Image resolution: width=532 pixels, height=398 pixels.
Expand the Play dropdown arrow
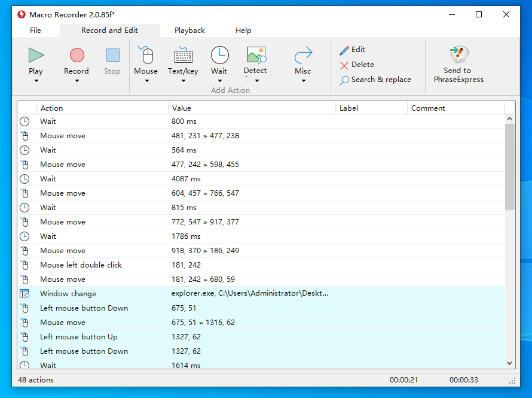(36, 81)
